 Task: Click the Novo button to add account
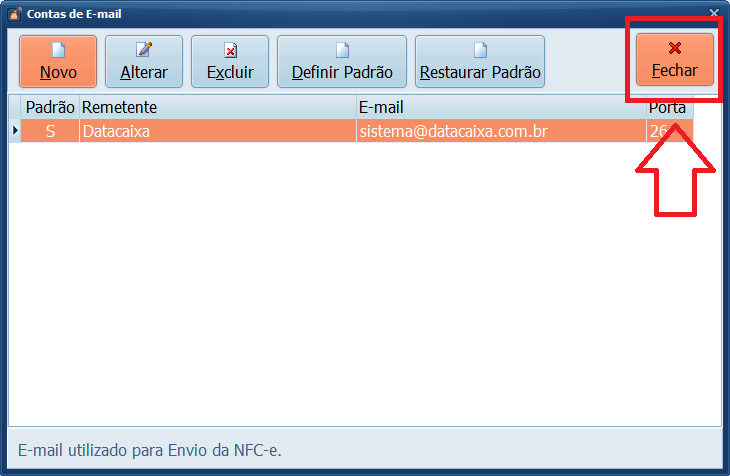point(58,61)
